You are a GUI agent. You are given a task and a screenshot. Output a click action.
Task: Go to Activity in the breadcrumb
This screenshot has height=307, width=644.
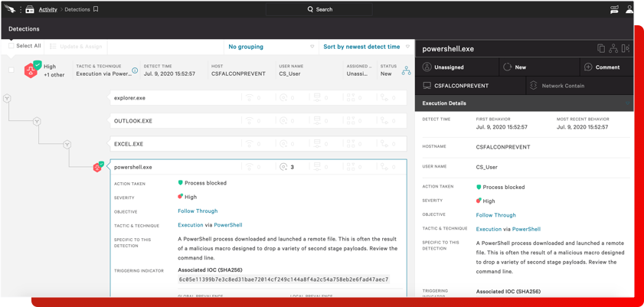click(x=47, y=10)
